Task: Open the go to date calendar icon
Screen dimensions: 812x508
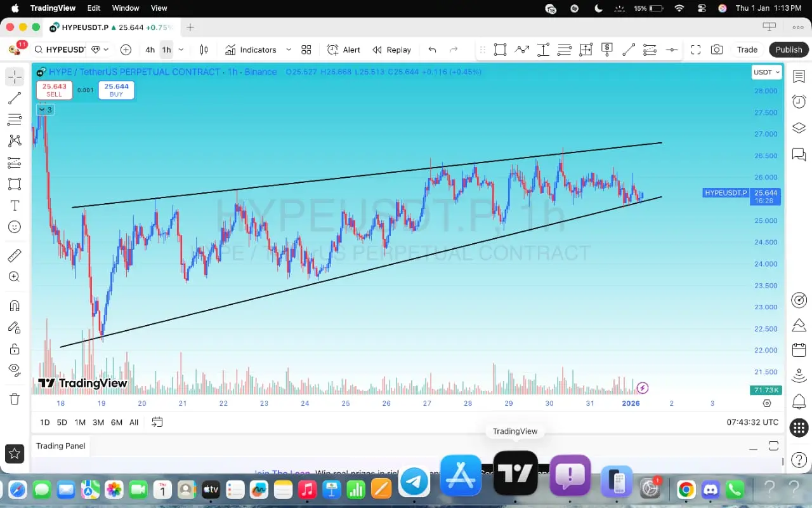Action: (x=157, y=422)
